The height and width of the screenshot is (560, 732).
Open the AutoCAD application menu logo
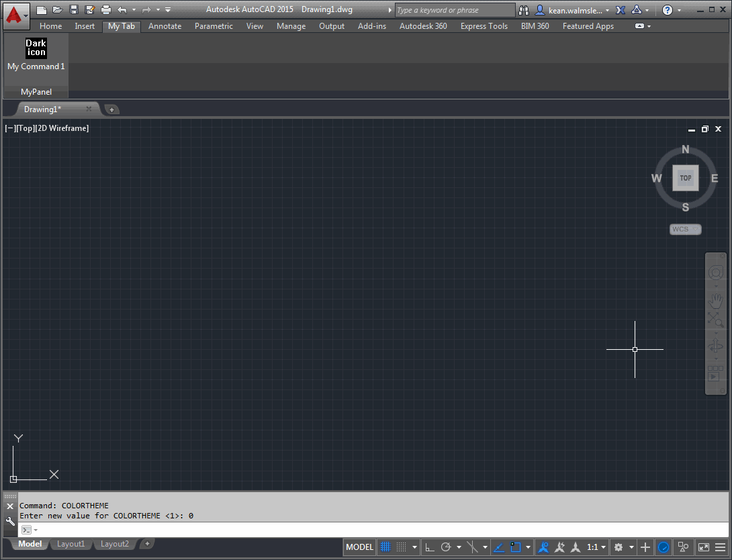coord(14,14)
